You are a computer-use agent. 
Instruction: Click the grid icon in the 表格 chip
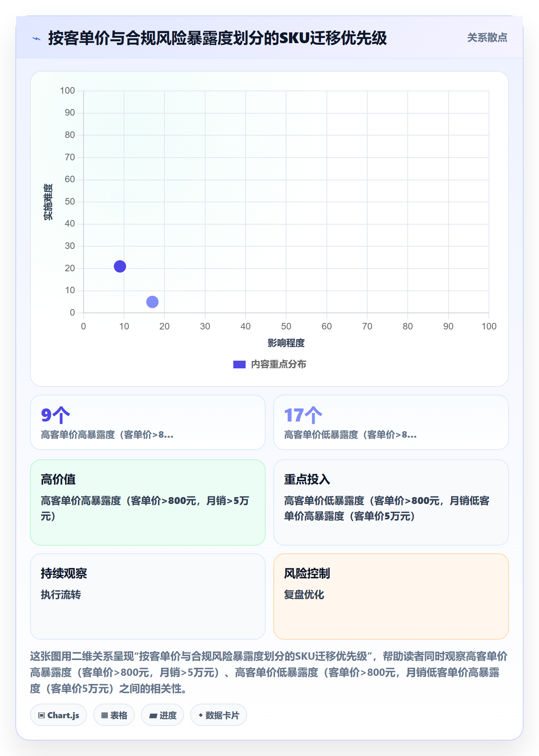105,716
